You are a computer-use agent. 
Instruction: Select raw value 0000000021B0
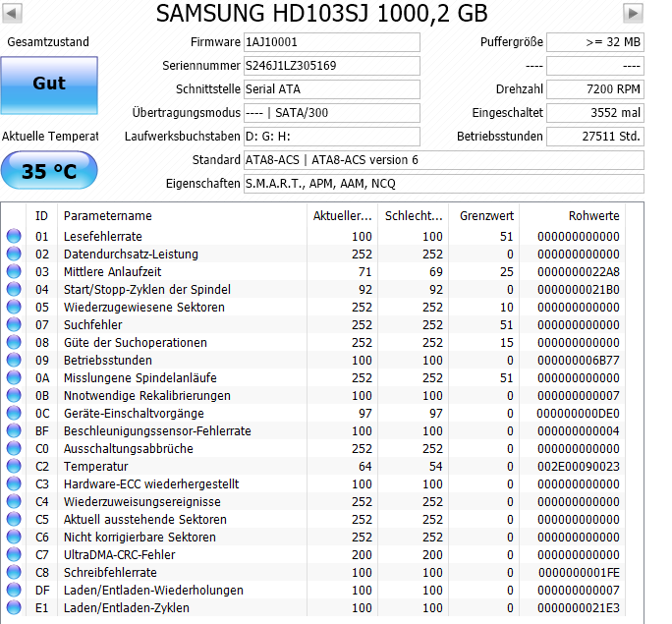coord(579,289)
